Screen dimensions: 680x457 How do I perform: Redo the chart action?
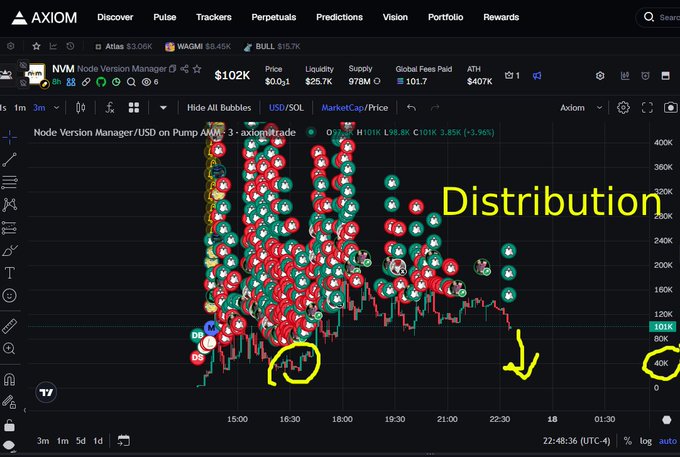coord(435,108)
